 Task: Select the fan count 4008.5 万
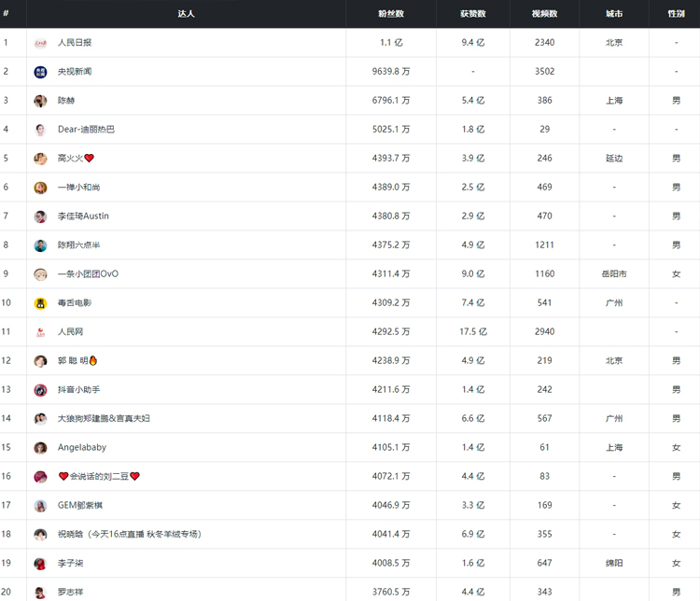391,563
